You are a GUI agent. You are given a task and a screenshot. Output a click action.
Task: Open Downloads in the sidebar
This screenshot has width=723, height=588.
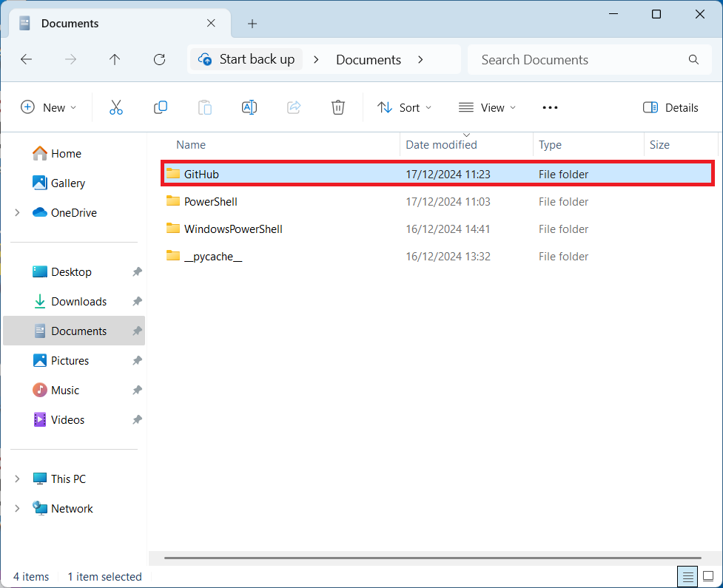coord(78,302)
